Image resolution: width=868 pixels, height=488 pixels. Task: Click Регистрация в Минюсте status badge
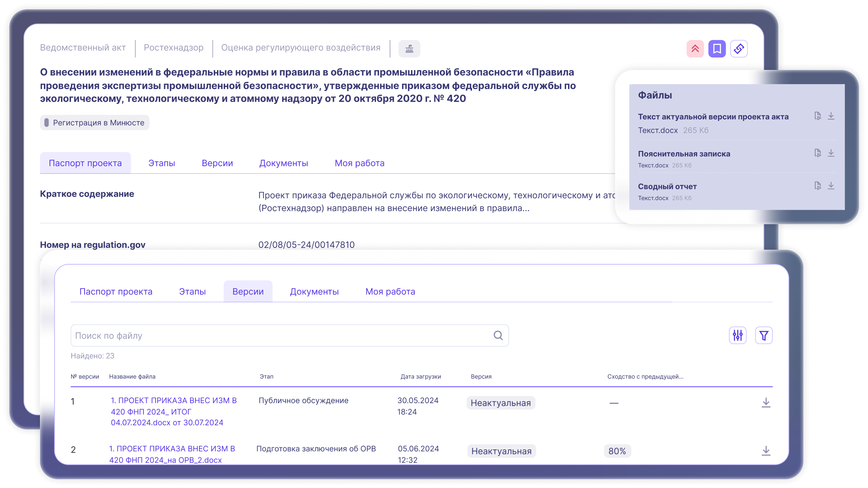click(95, 123)
